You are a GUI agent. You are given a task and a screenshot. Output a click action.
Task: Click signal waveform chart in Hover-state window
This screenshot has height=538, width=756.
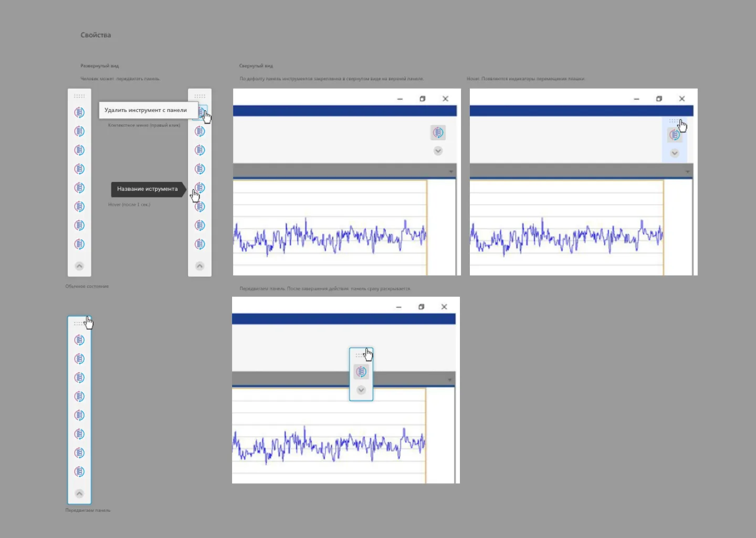(566, 237)
